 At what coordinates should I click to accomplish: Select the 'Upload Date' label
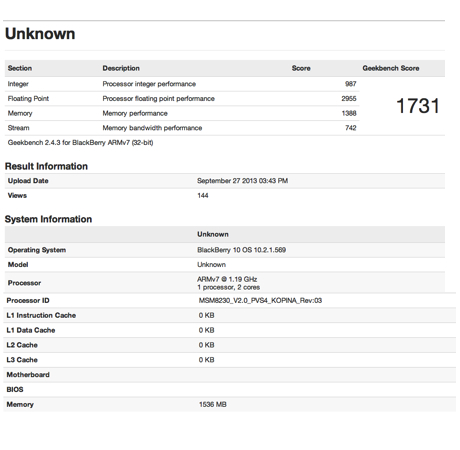[28, 181]
